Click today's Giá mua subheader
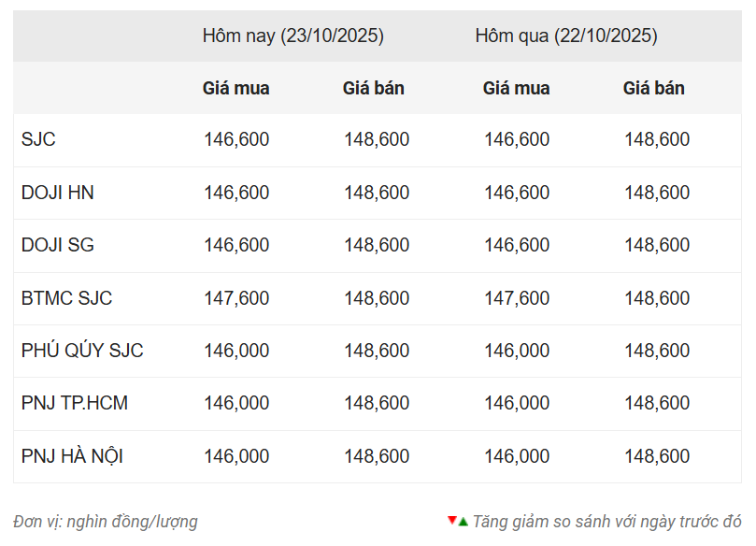Viewport: 756px width, 546px height. tap(236, 89)
